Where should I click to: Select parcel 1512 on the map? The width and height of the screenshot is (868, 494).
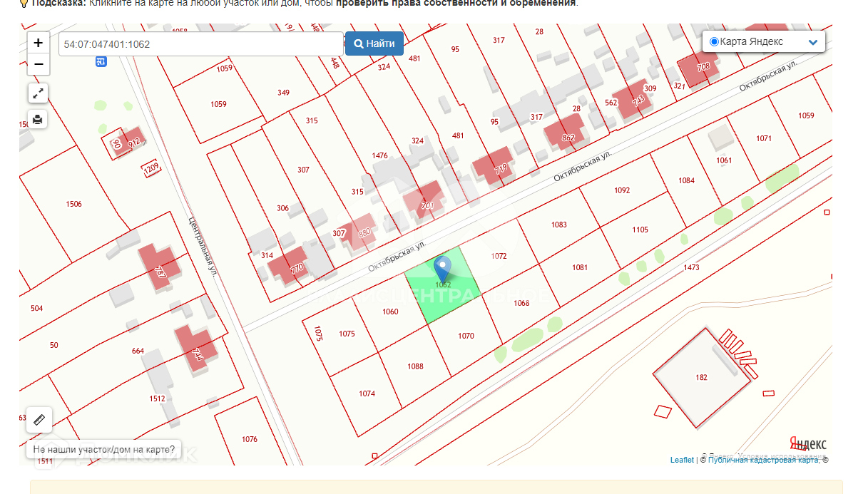click(158, 398)
